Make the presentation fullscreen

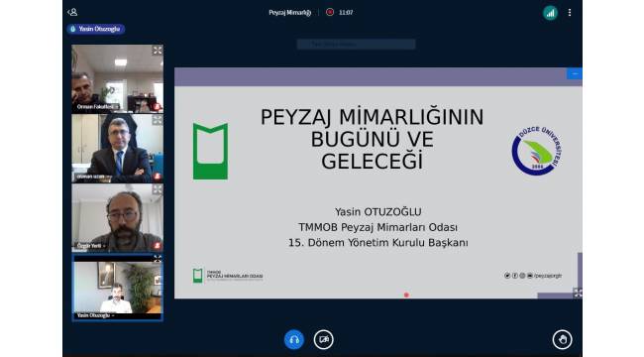pos(578,294)
